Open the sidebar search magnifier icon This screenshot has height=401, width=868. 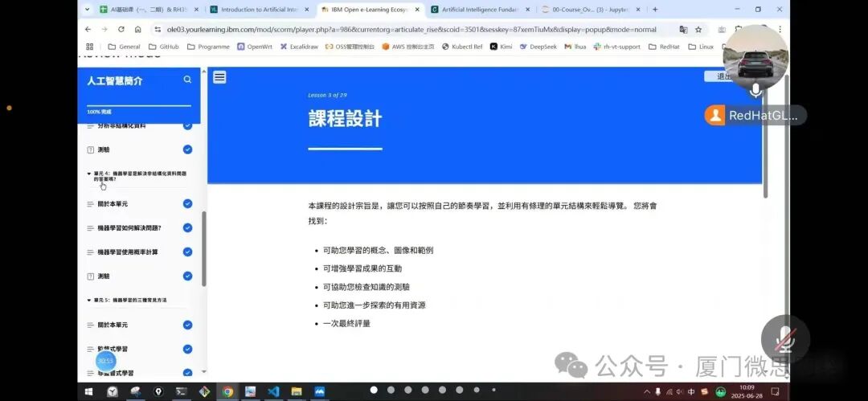(x=187, y=80)
